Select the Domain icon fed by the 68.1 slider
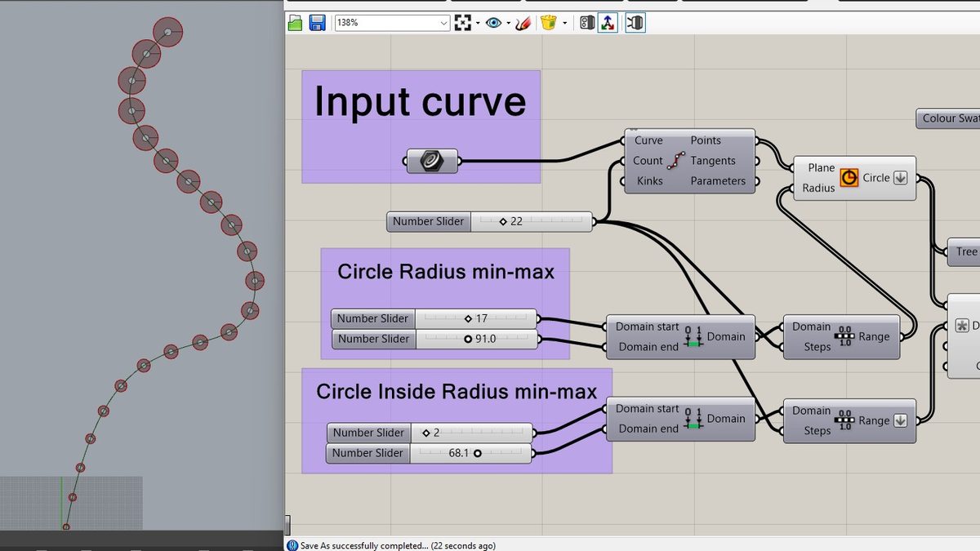The height and width of the screenshot is (551, 980). coord(694,419)
